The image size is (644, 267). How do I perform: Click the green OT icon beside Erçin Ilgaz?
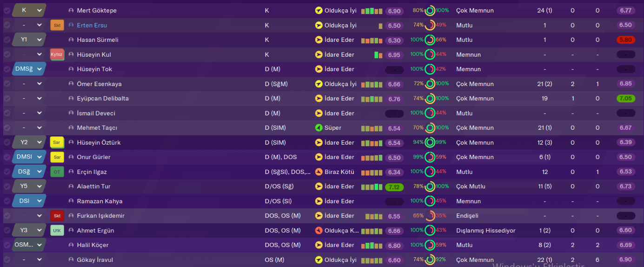[57, 172]
